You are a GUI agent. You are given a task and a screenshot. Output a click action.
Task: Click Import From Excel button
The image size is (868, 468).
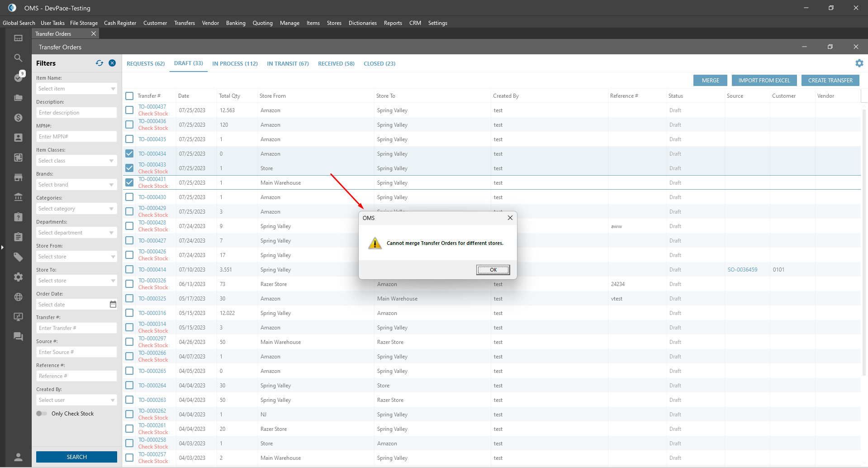[x=764, y=80]
